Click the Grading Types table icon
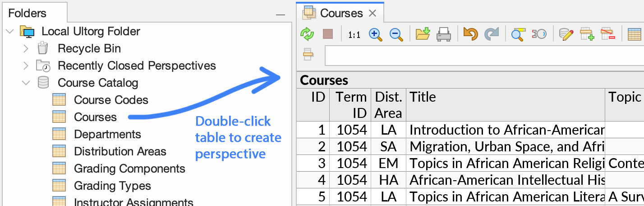This screenshot has height=206, width=644. [59, 186]
